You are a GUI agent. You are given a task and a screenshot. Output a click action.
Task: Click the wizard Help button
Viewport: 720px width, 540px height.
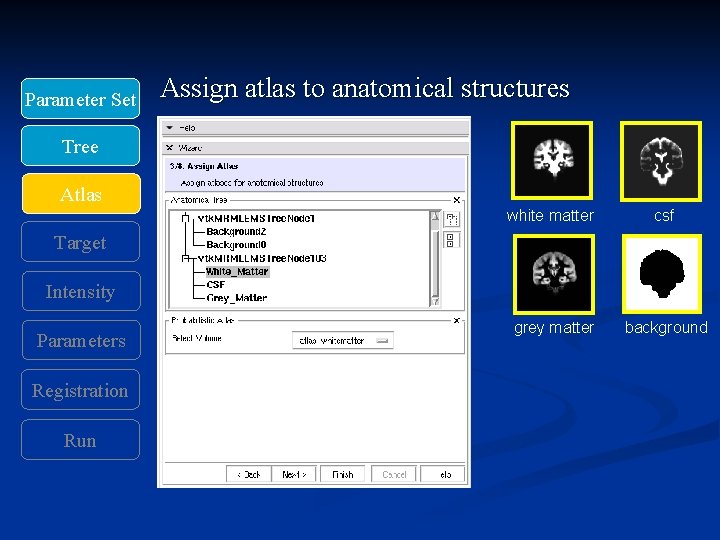pos(443,474)
